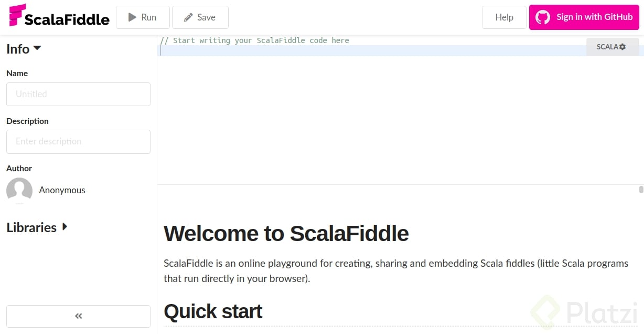This screenshot has width=644, height=334.
Task: Save the current fiddle
Action: [x=200, y=17]
